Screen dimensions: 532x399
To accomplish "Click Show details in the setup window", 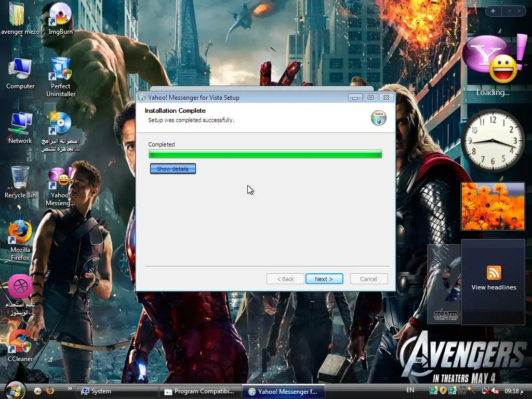I will click(x=172, y=169).
